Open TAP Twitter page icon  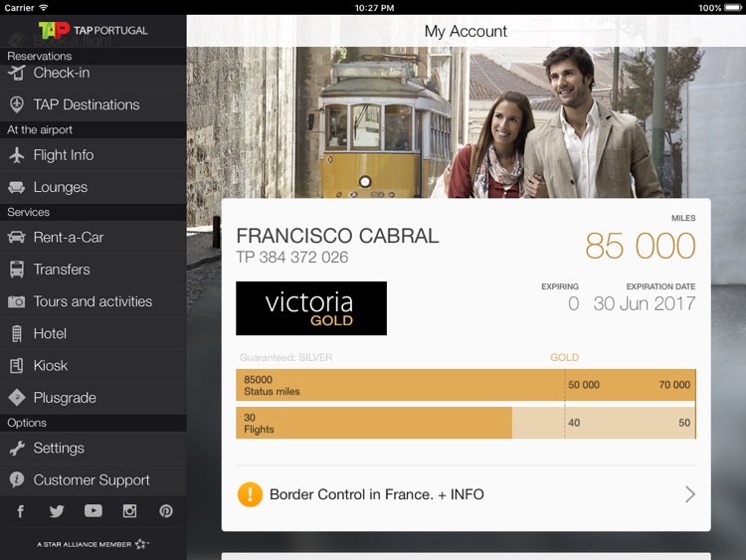coord(57,511)
